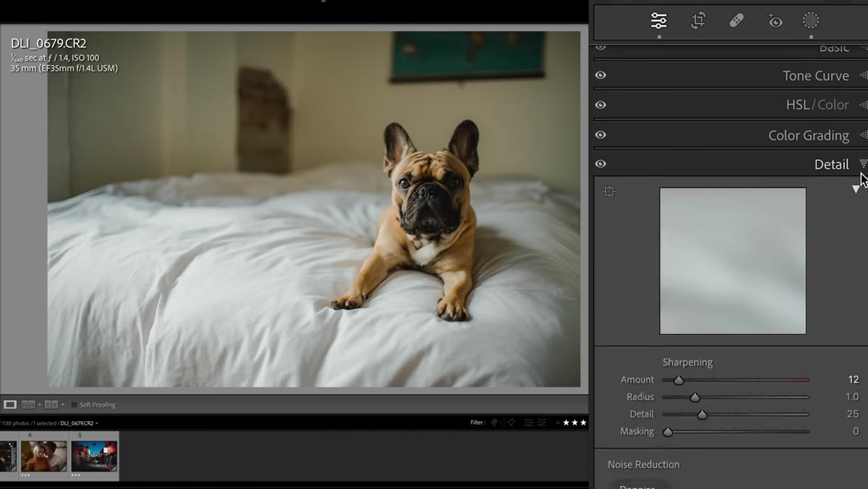Screen dimensions: 868x489
Task: Select the Edit sliders tool icon
Action: tap(658, 21)
